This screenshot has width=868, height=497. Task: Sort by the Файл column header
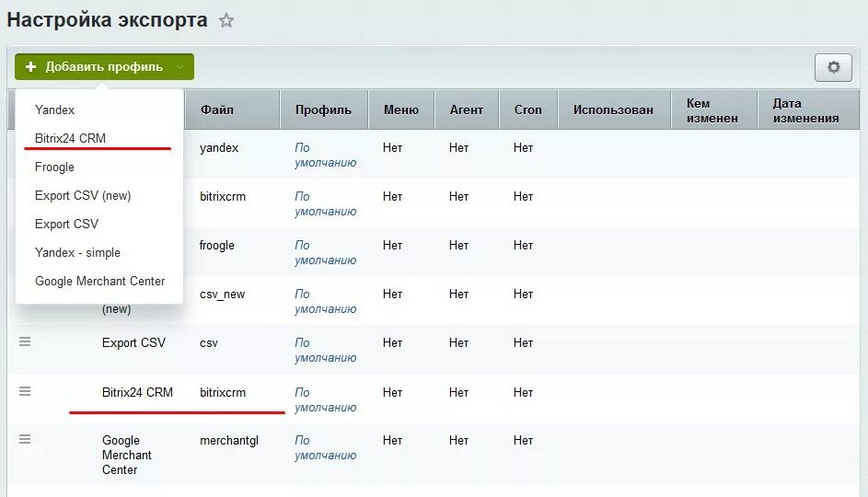click(216, 110)
